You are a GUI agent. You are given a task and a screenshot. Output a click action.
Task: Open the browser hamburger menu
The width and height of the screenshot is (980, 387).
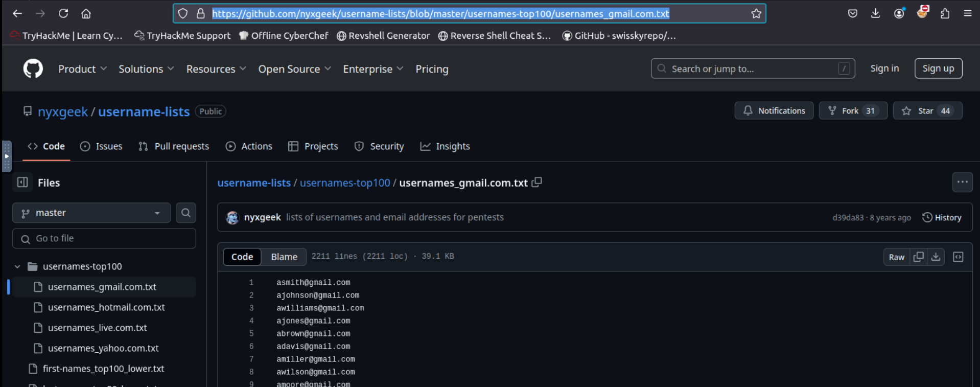pyautogui.click(x=967, y=13)
